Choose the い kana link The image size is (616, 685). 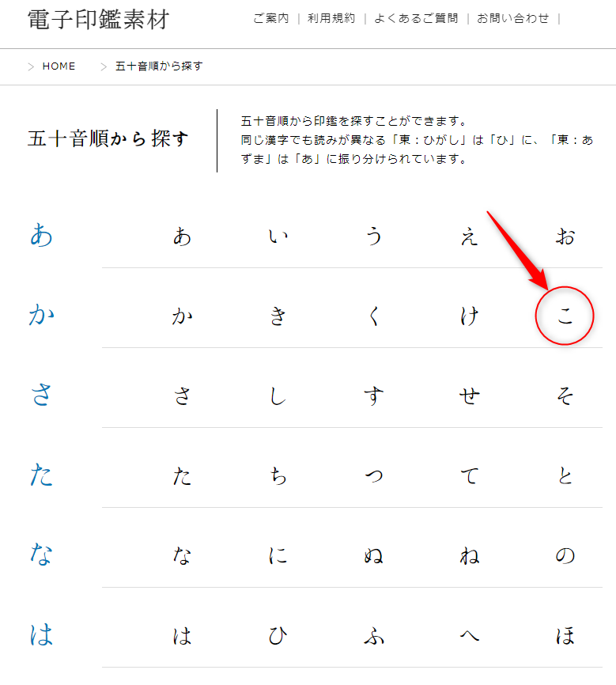click(278, 237)
